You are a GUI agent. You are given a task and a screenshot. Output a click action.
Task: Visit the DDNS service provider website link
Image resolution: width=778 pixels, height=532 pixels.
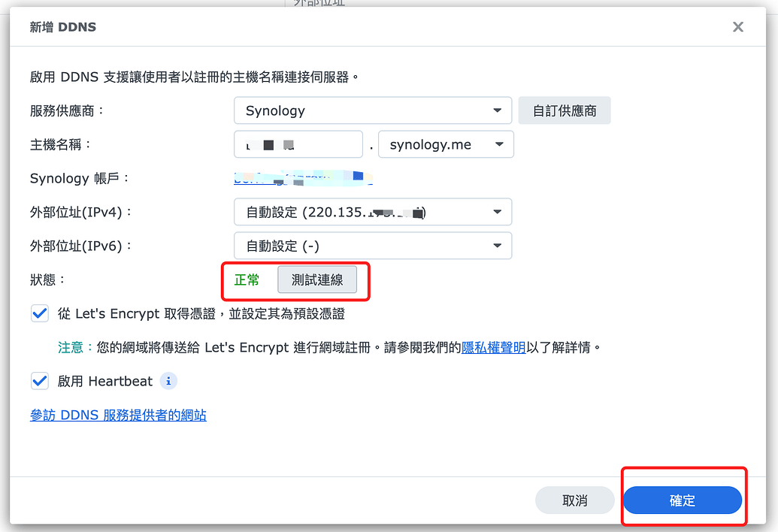click(117, 415)
